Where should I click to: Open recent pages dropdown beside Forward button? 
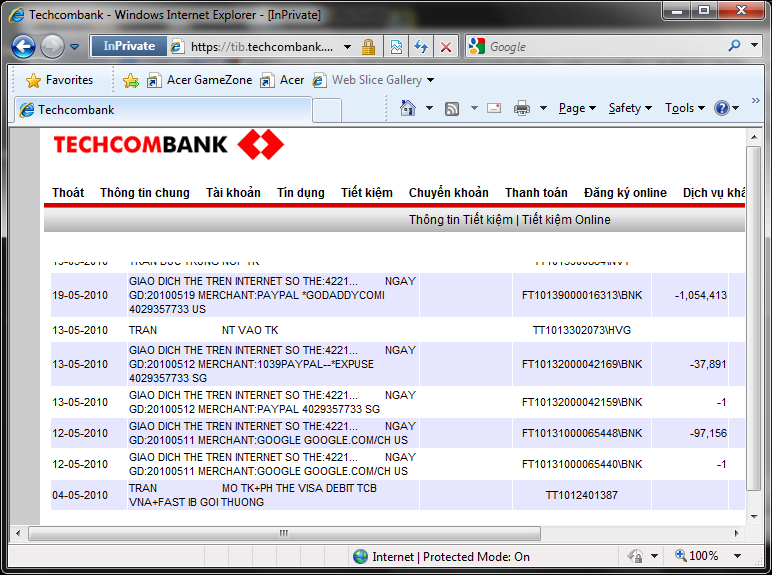tap(74, 47)
